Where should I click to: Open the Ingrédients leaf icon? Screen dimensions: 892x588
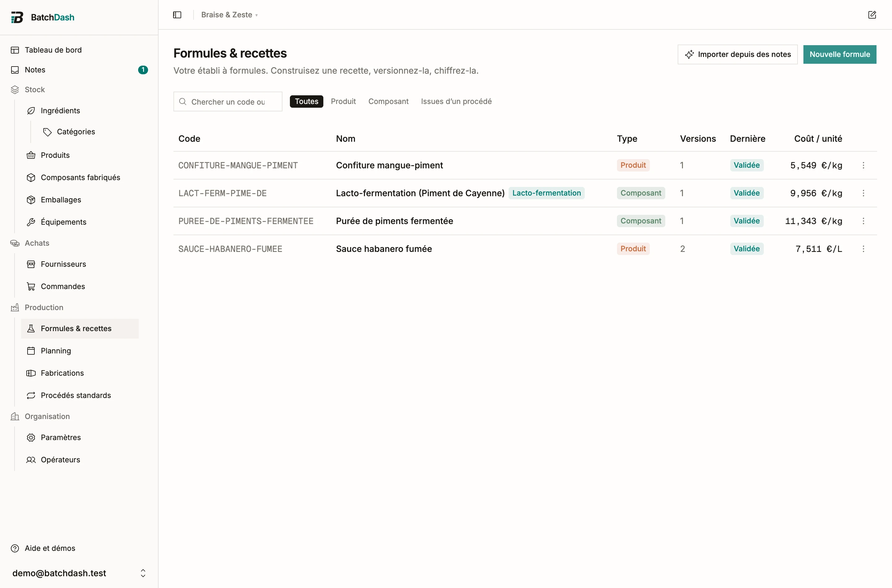(31, 110)
